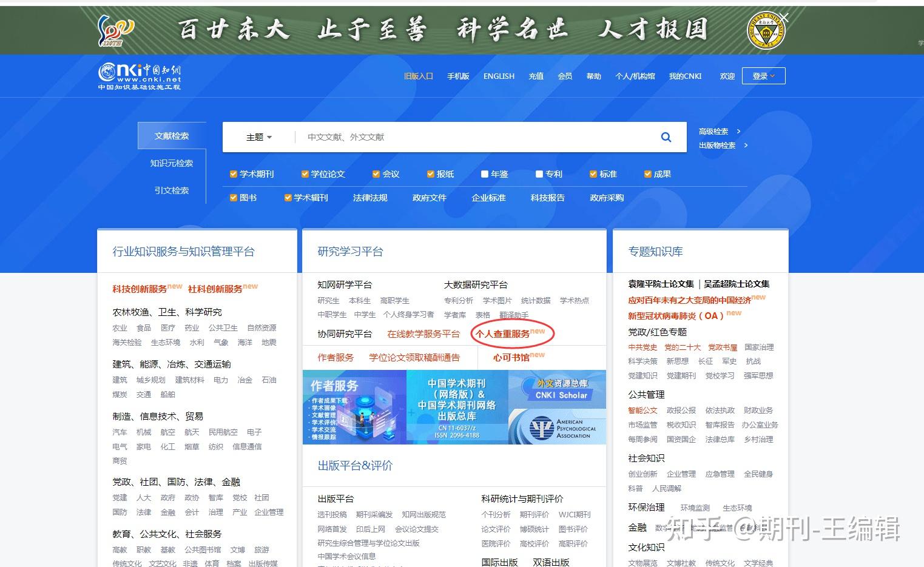Toggle the 学术期刊 checkbox
The width and height of the screenshot is (924, 567).
pyautogui.click(x=233, y=174)
